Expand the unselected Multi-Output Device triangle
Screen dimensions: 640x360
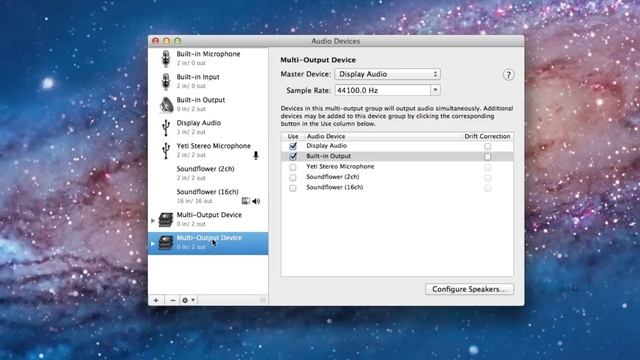(153, 220)
